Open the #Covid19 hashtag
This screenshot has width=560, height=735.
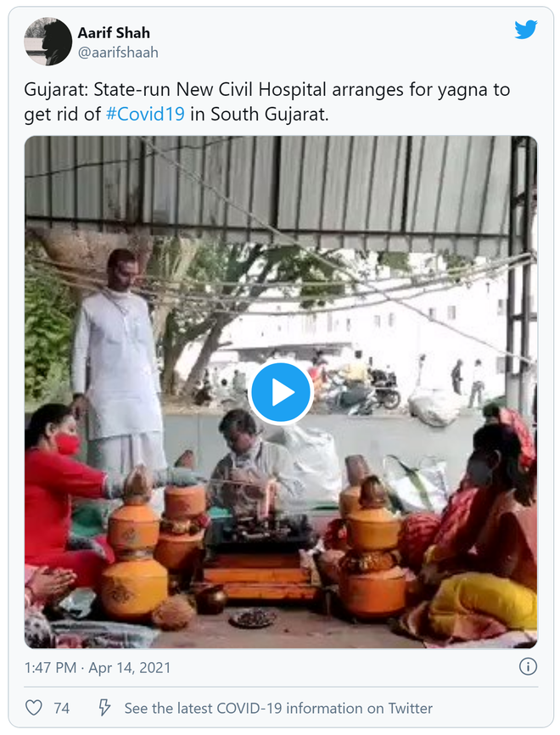pyautogui.click(x=145, y=114)
